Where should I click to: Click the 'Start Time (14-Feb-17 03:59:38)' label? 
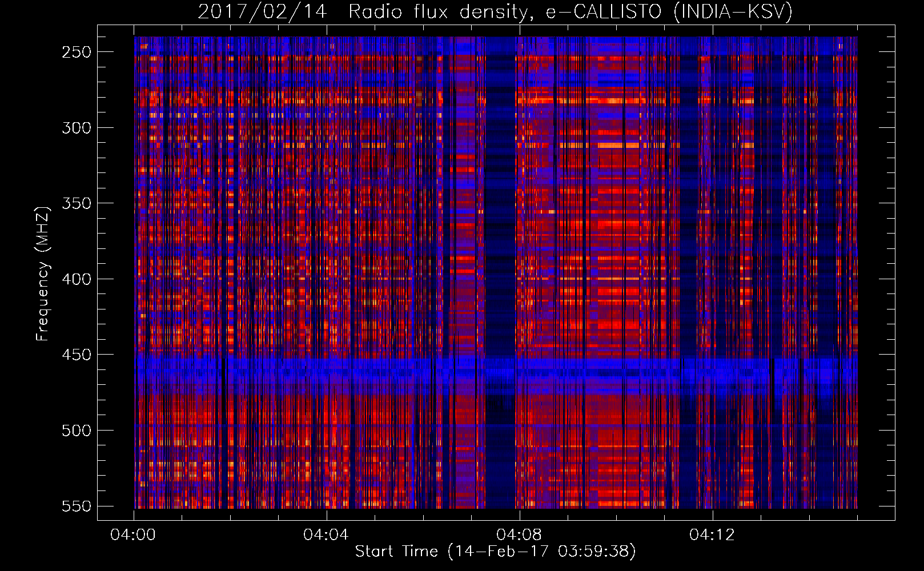click(x=495, y=552)
